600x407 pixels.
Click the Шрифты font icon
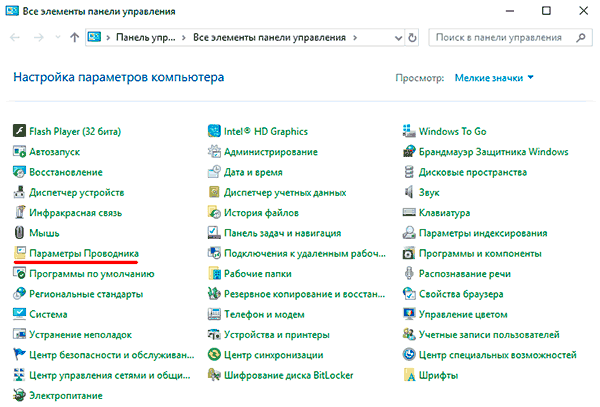pyautogui.click(x=409, y=374)
